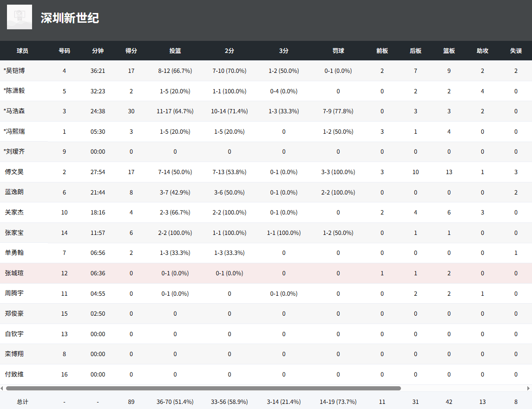The image size is (532, 409).
Task: Click the 罚球 column header
Action: tap(338, 51)
